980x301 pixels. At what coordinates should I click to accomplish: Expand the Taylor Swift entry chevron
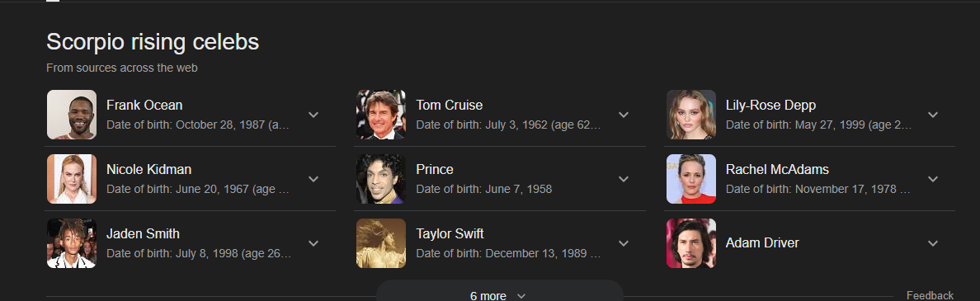623,243
